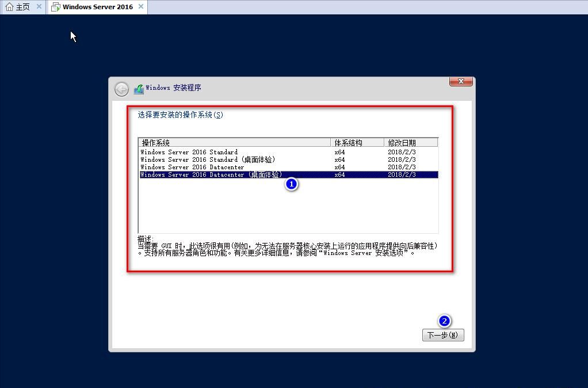Click the Windows 安装程序 setup icon in the title bar
The image size is (588, 388).
pyautogui.click(x=138, y=89)
